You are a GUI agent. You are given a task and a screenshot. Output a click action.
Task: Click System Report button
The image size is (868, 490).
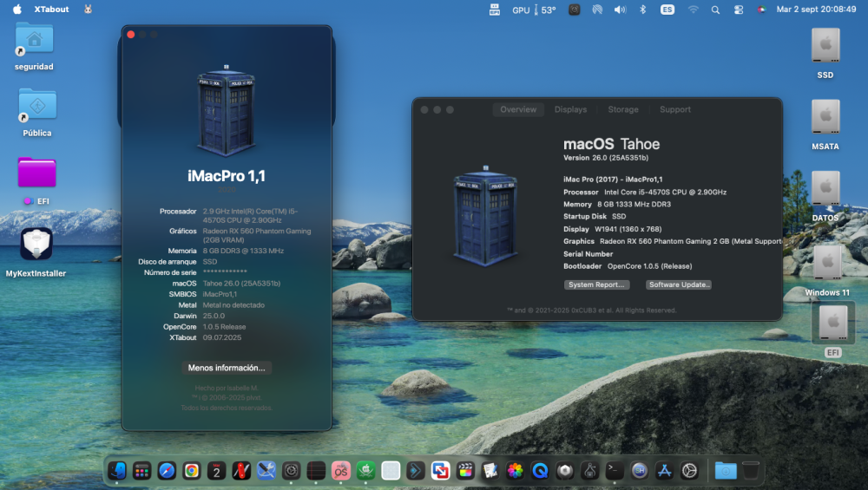tap(596, 284)
